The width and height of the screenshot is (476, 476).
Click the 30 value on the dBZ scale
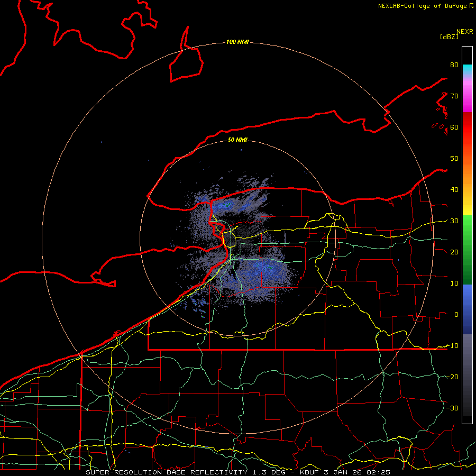(454, 221)
